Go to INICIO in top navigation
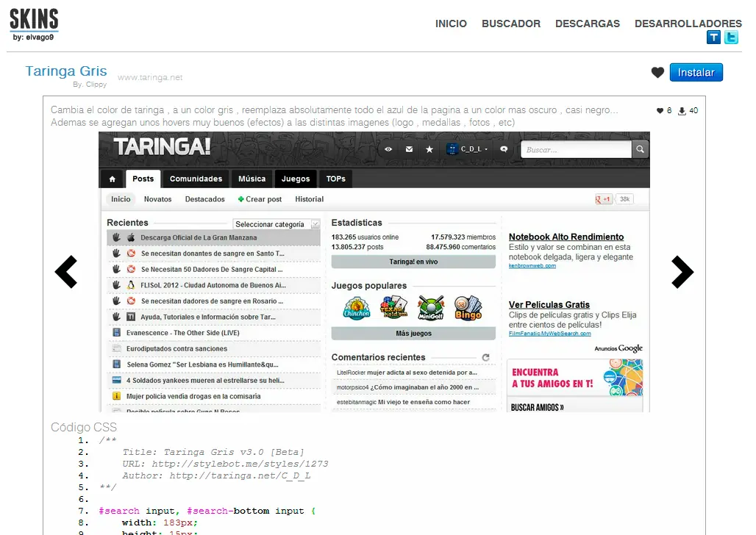Image resolution: width=756 pixels, height=535 pixels. pos(451,24)
